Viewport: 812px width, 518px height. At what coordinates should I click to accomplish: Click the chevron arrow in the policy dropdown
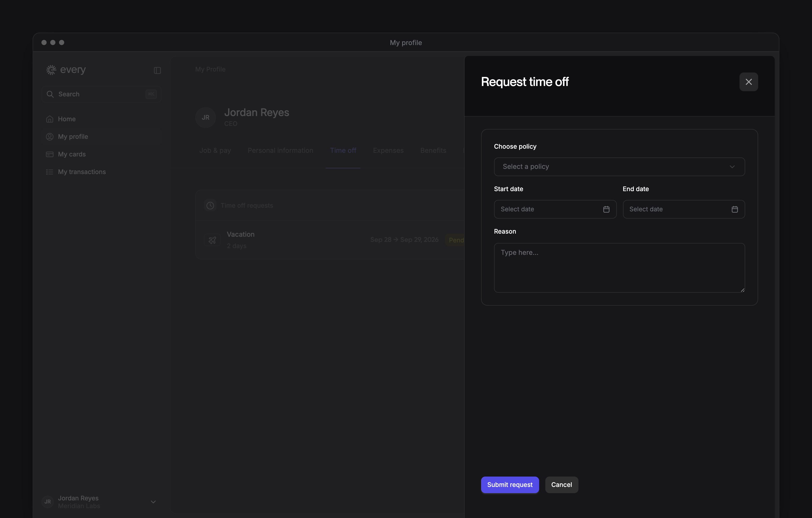[732, 167]
